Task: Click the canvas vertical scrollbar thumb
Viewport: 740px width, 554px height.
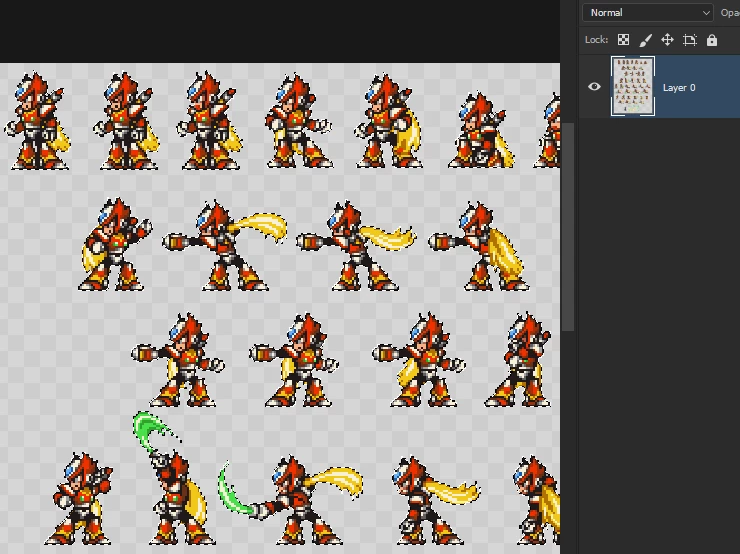Action: (x=568, y=227)
